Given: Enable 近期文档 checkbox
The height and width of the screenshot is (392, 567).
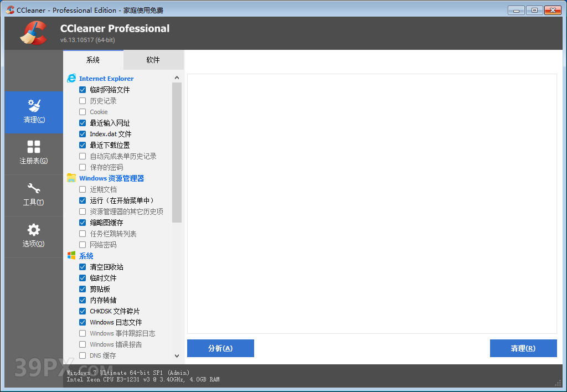Looking at the screenshot, I should (83, 189).
